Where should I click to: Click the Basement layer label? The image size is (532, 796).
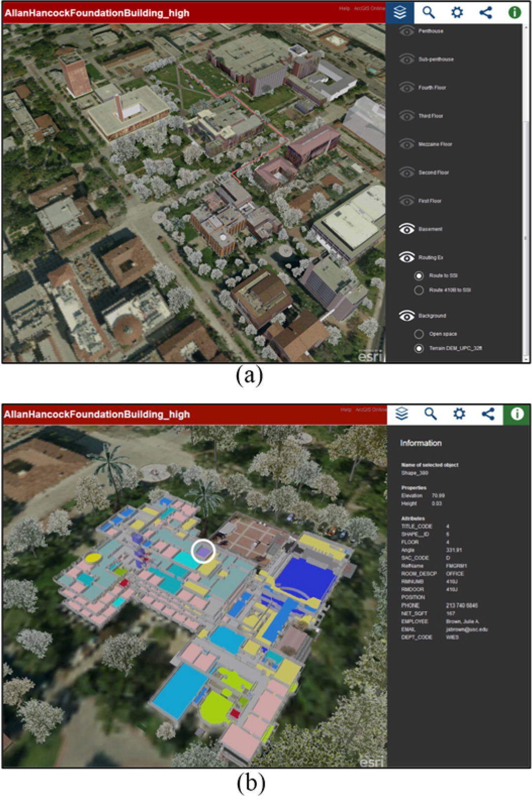click(x=430, y=229)
